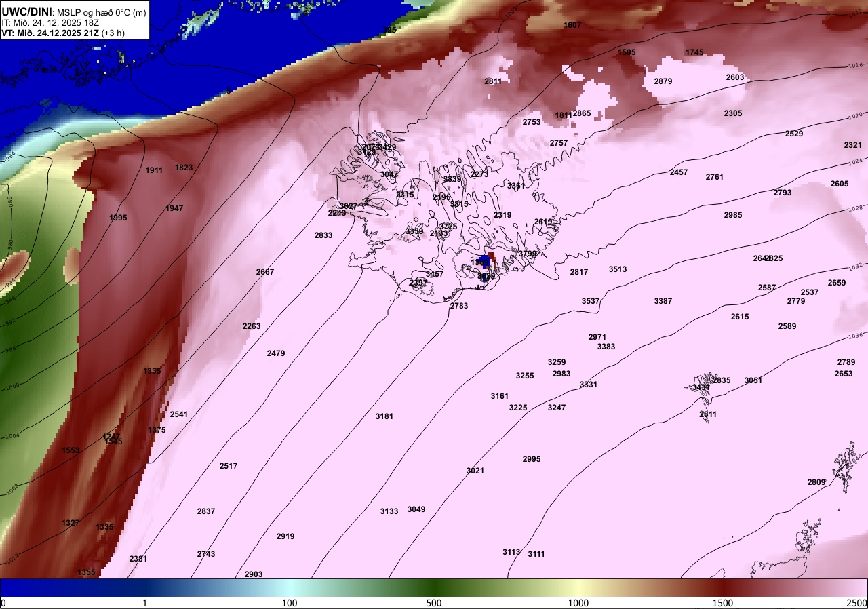Image resolution: width=868 pixels, height=609 pixels.
Task: Click the height value 2541
Action: coord(179,414)
